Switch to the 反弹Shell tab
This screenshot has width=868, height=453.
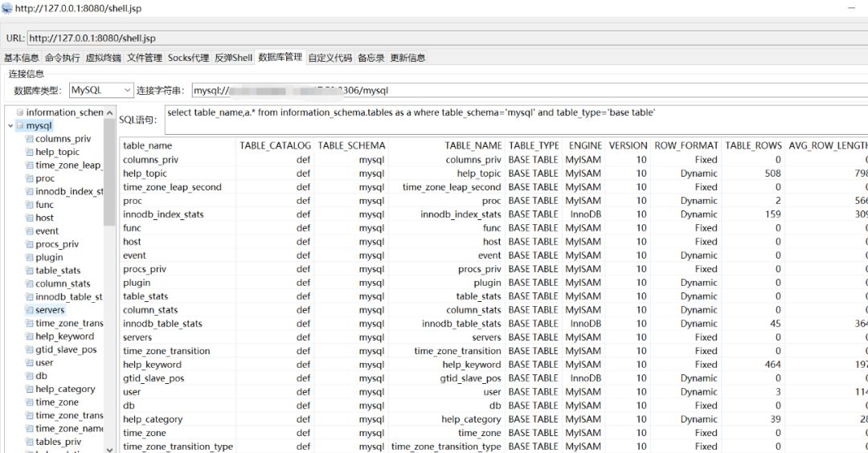pos(233,58)
